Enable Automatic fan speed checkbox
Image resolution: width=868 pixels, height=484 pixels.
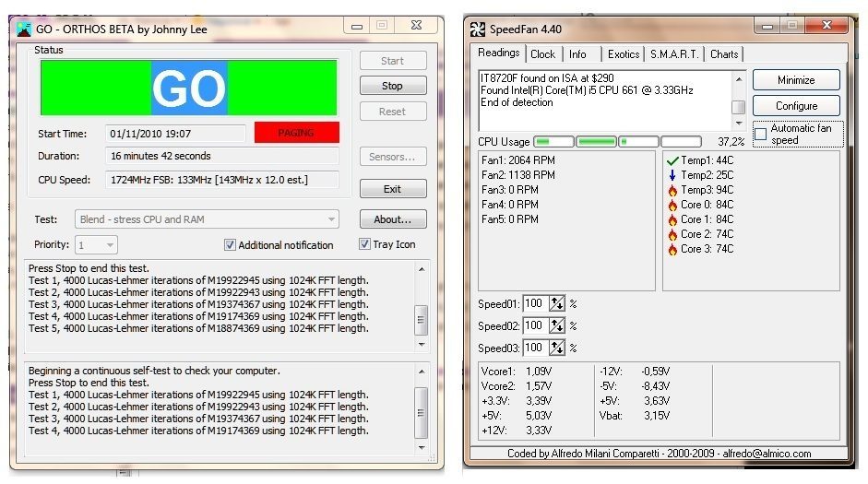(761, 134)
